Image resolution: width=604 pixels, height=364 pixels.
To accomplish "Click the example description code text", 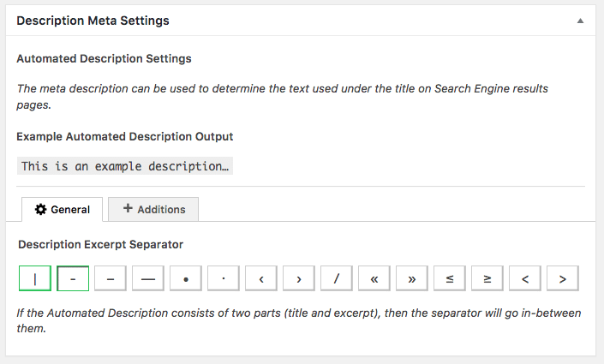I will (x=125, y=166).
